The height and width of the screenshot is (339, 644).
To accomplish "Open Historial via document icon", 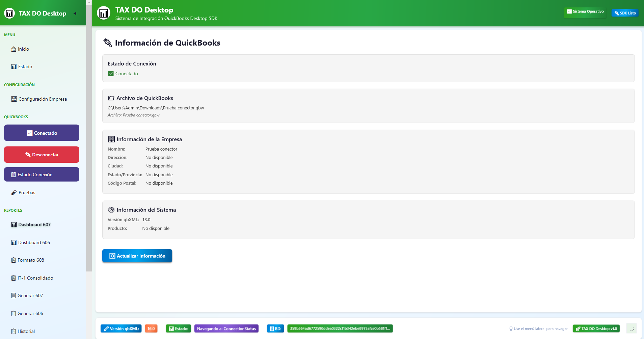I will coord(14,331).
